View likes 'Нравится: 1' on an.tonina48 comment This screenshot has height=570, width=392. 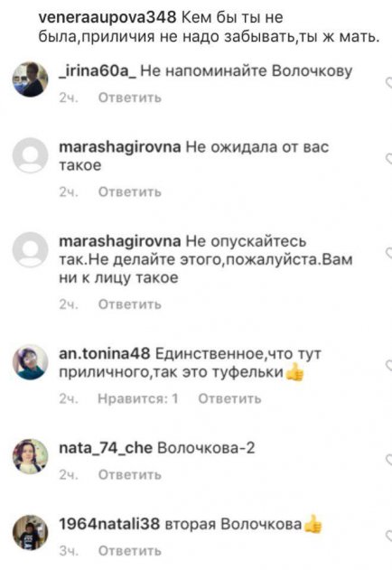(x=138, y=398)
